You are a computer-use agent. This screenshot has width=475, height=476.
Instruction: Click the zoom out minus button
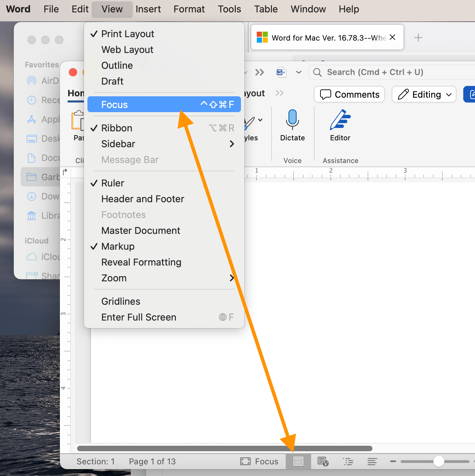click(393, 461)
